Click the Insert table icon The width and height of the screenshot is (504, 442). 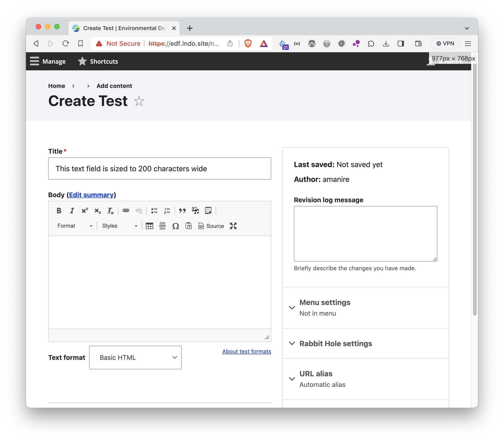(149, 226)
